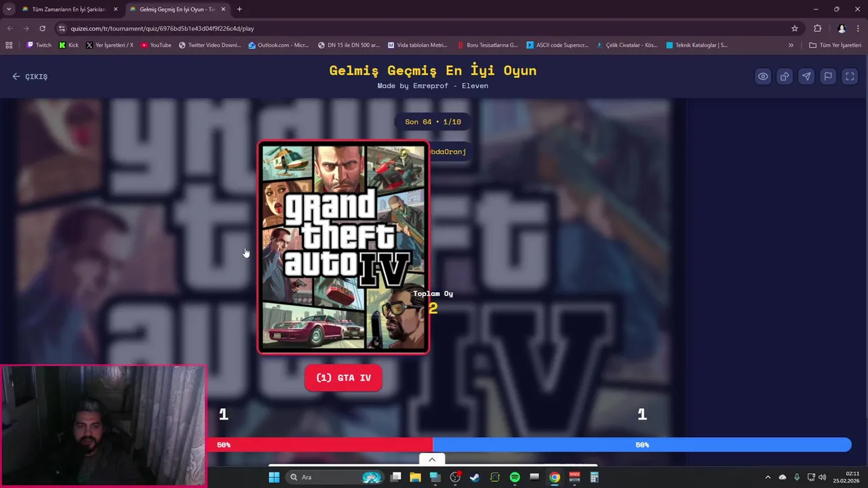The height and width of the screenshot is (488, 868).
Task: Open the 'Teknik Kataloglar' bookmark
Action: (697, 45)
